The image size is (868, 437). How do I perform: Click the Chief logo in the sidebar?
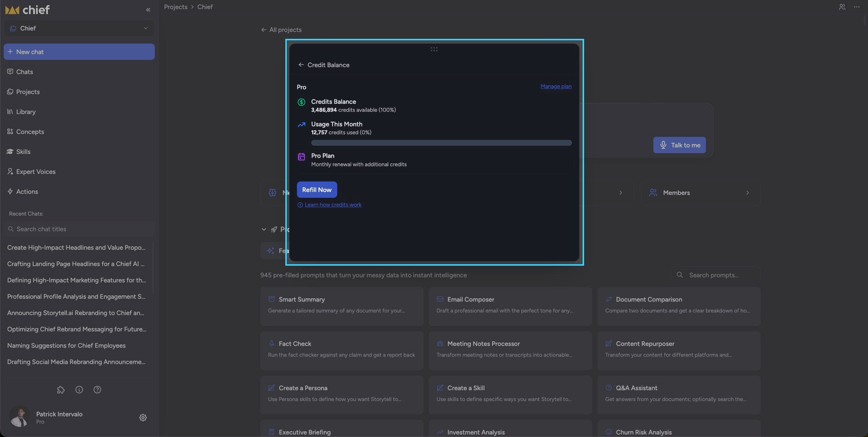click(x=28, y=10)
